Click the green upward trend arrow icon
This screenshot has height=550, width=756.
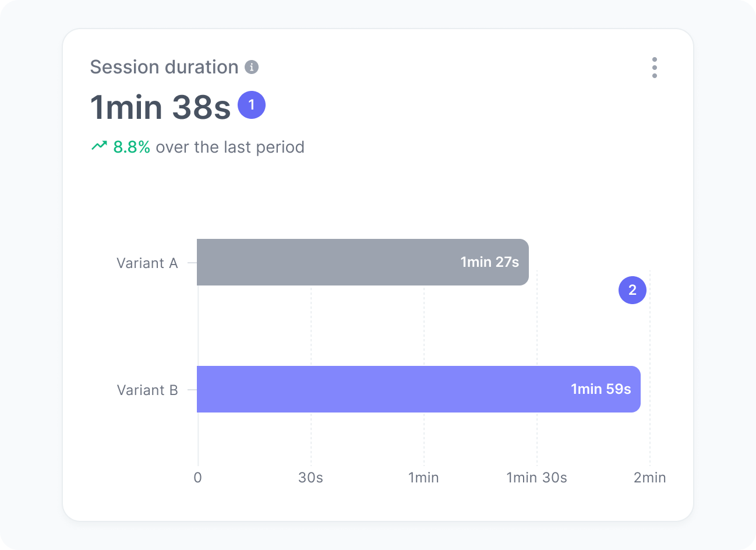click(x=100, y=146)
